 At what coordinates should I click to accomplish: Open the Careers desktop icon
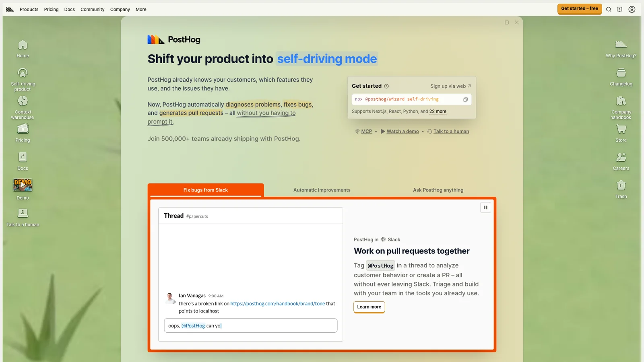[621, 161]
